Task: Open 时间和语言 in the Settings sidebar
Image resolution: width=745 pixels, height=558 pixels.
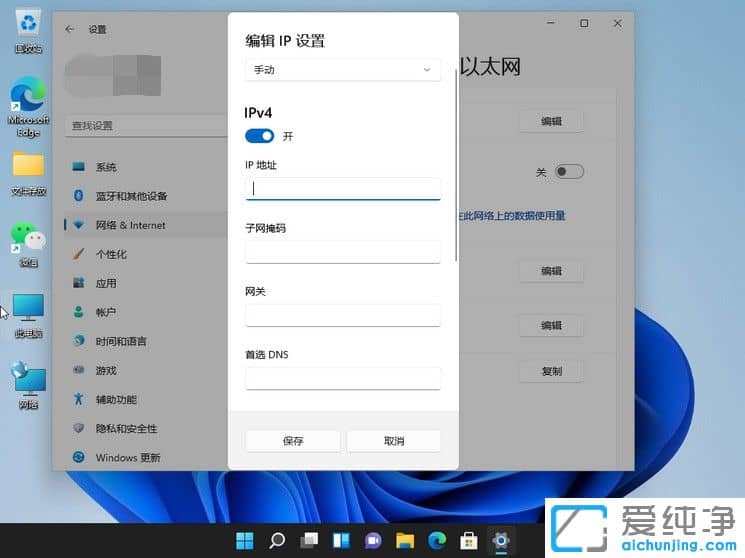Action: [146, 341]
